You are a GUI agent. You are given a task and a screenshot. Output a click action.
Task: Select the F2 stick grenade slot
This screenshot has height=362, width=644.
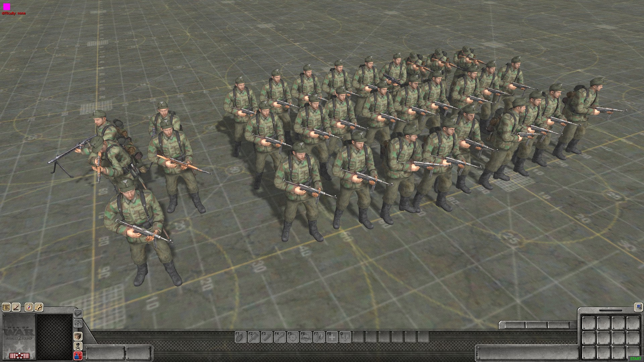pyautogui.click(x=254, y=337)
